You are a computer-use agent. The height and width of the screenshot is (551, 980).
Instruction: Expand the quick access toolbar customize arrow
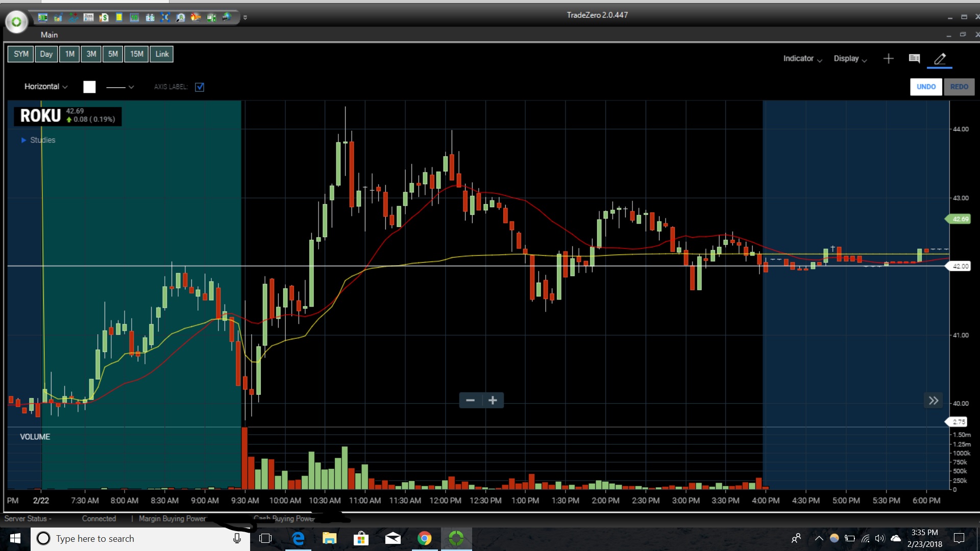tap(245, 17)
